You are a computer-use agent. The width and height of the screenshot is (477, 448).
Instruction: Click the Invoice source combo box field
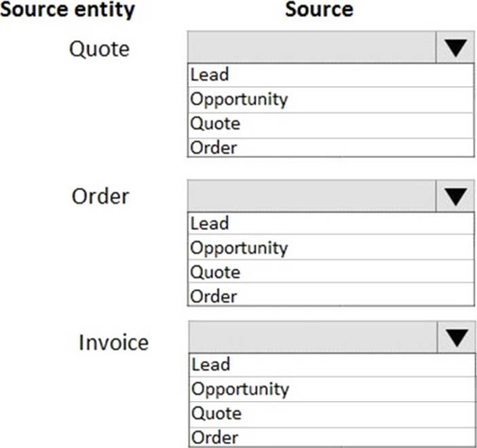(x=312, y=337)
